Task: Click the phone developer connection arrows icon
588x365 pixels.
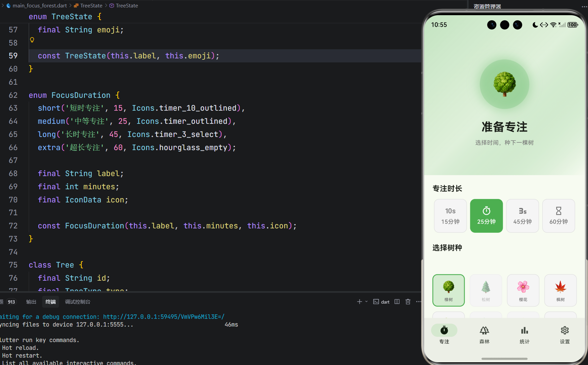Action: point(544,25)
